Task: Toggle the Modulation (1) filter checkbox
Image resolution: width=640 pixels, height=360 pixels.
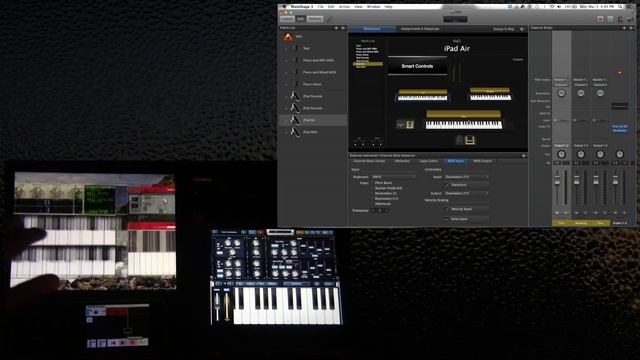Action: point(372,193)
